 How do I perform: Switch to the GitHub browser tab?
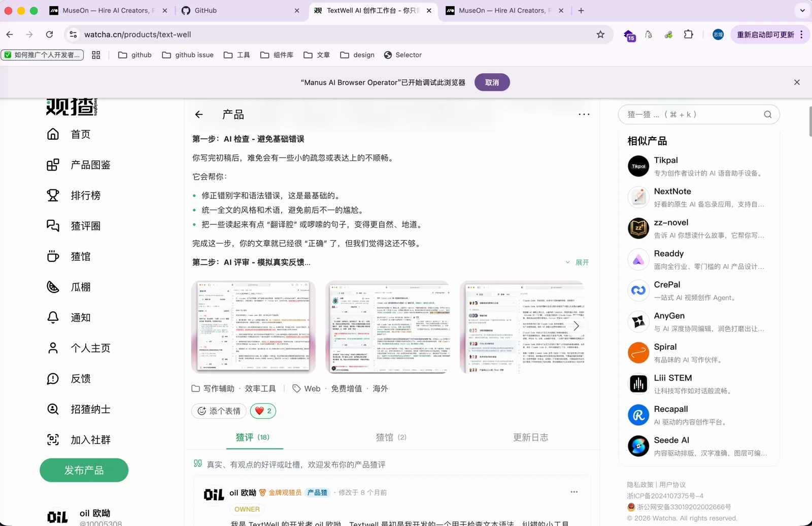241,10
